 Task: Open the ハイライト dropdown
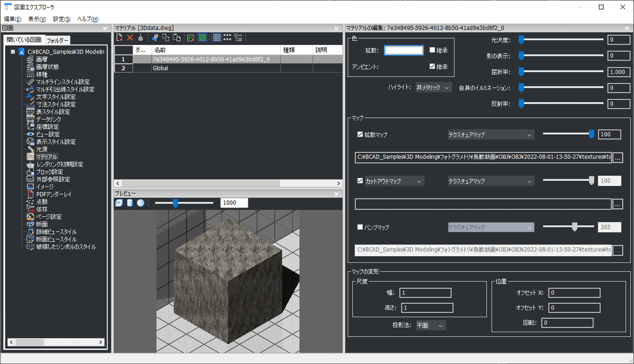coord(433,88)
